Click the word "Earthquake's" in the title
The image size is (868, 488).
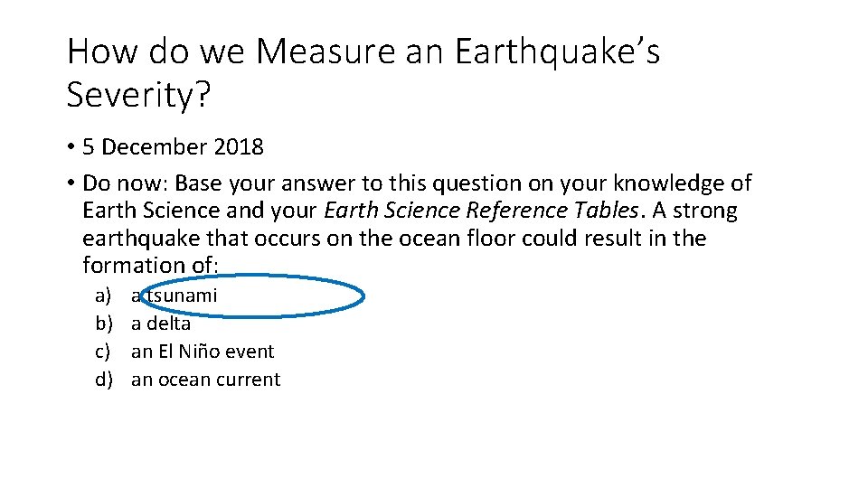[x=558, y=52]
